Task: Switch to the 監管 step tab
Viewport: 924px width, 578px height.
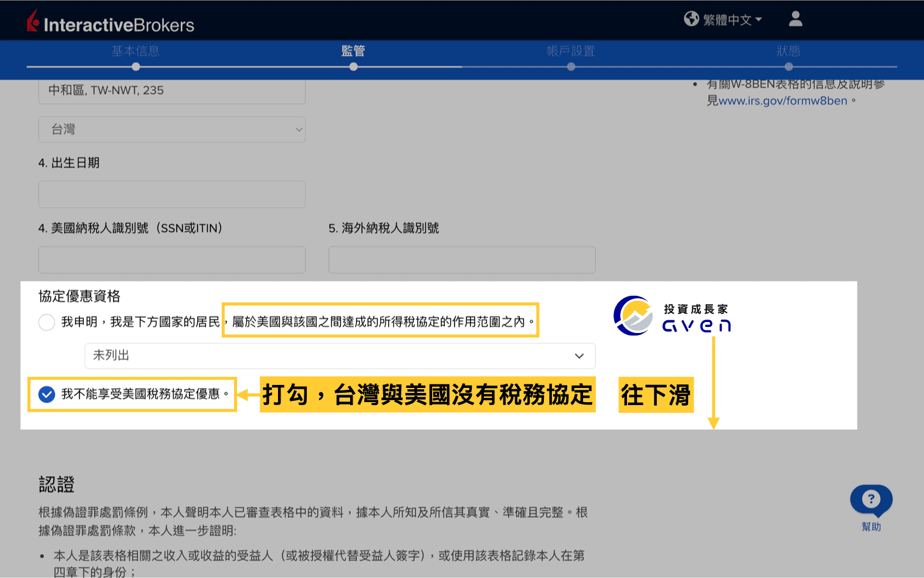Action: click(353, 51)
